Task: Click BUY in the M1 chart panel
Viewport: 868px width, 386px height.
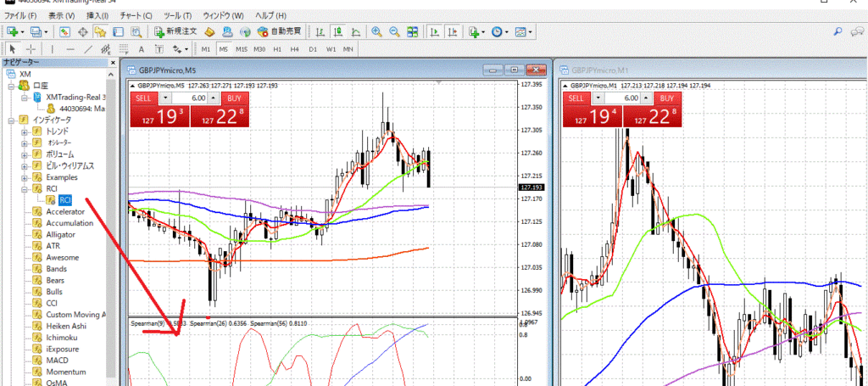Action: pyautogui.click(x=667, y=98)
